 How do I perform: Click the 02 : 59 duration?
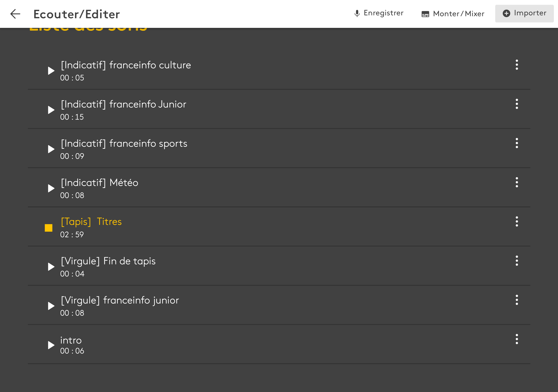[x=72, y=235]
